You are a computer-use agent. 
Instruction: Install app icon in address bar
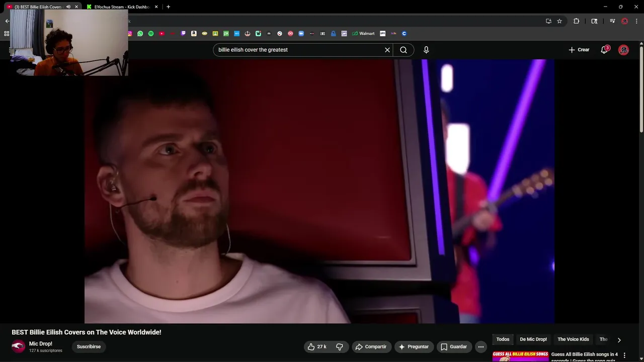(x=548, y=21)
